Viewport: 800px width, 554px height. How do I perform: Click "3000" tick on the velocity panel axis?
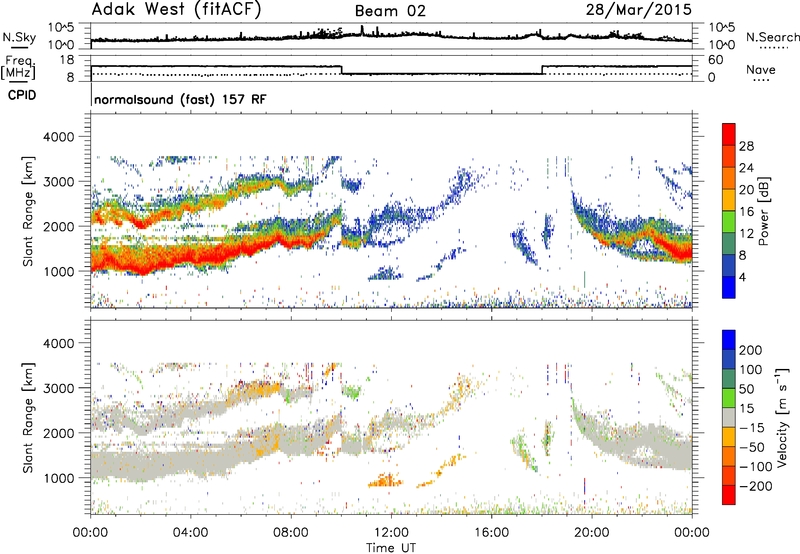pos(58,388)
